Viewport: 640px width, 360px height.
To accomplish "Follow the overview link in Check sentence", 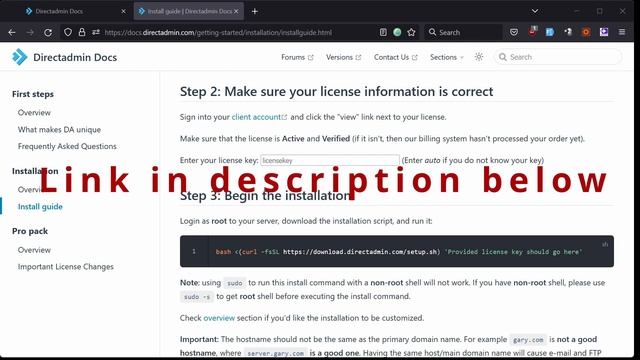I will 219,318.
